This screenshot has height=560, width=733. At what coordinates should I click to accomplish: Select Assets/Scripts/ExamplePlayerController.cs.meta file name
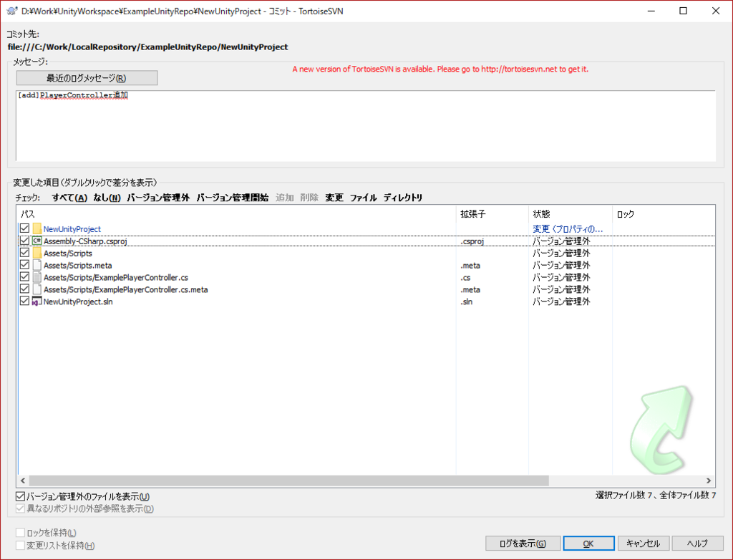[126, 289]
